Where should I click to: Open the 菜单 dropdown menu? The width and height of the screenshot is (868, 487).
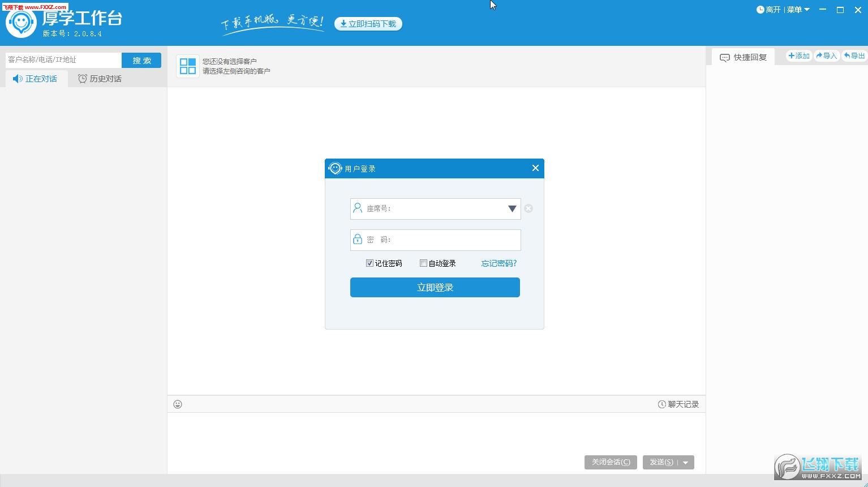point(798,10)
